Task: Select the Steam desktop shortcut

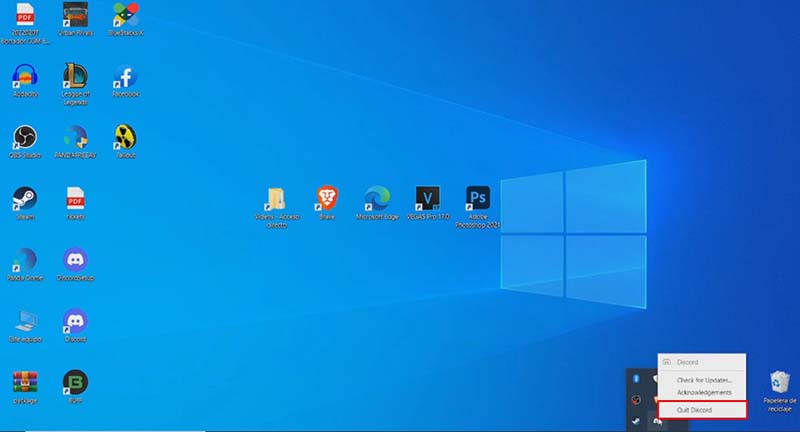Action: click(x=25, y=203)
